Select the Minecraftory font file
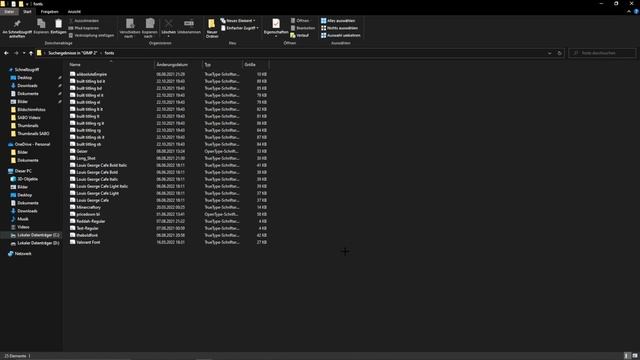The height and width of the screenshot is (360, 640). [x=85, y=207]
